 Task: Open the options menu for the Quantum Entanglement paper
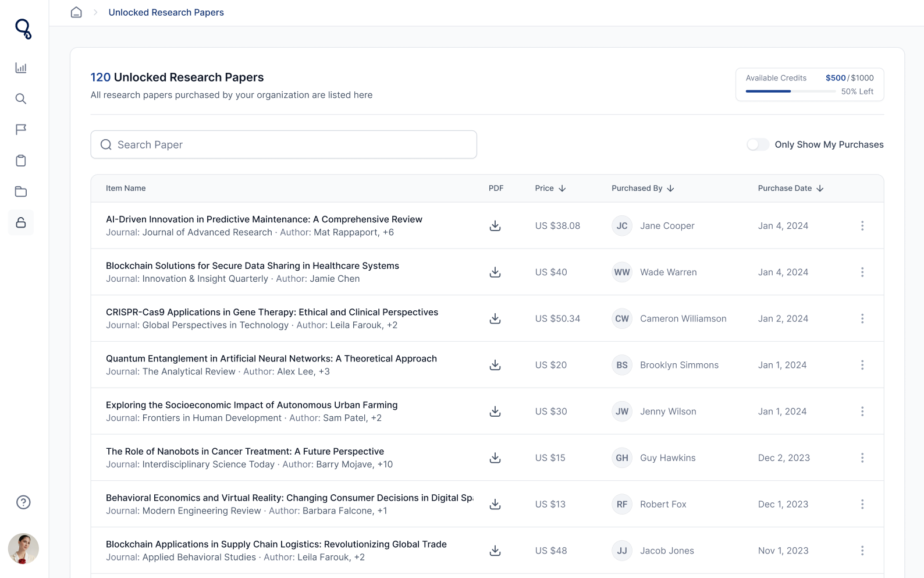pyautogui.click(x=862, y=365)
